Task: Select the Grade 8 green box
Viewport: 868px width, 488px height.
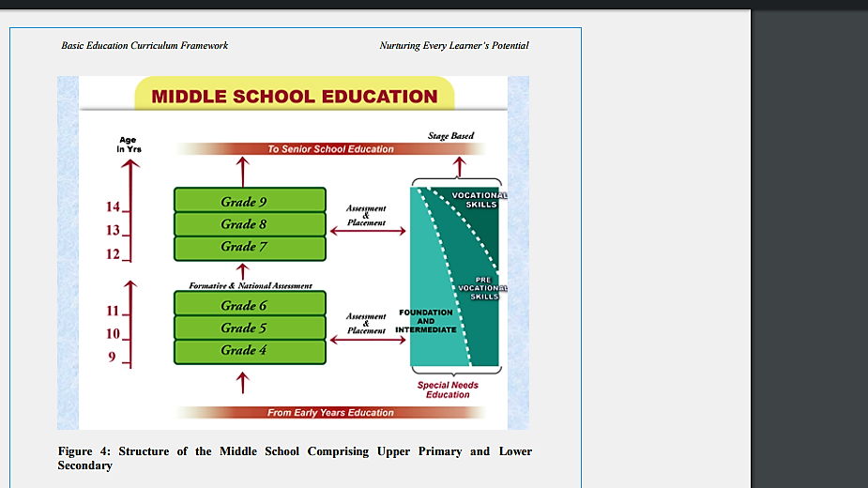Action: pos(250,224)
